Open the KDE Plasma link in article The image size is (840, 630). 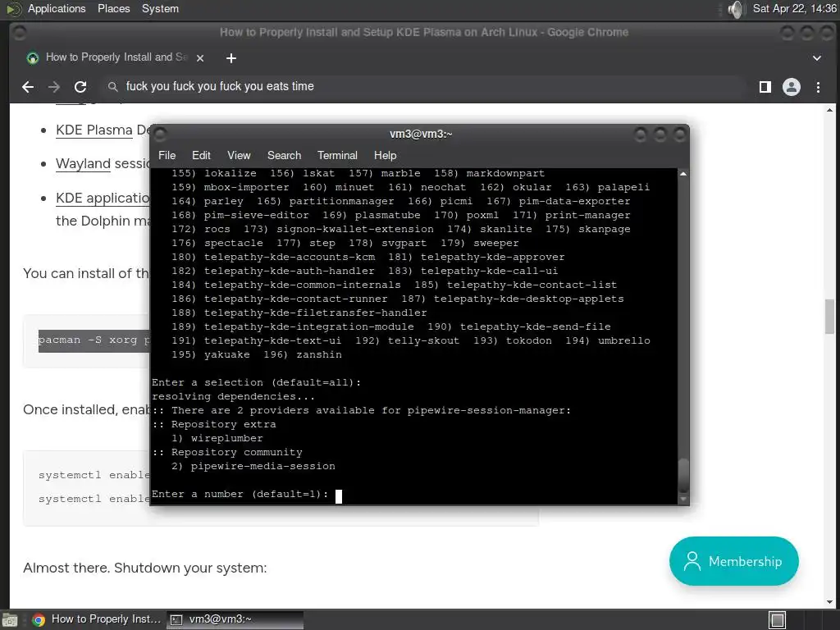[x=94, y=130]
